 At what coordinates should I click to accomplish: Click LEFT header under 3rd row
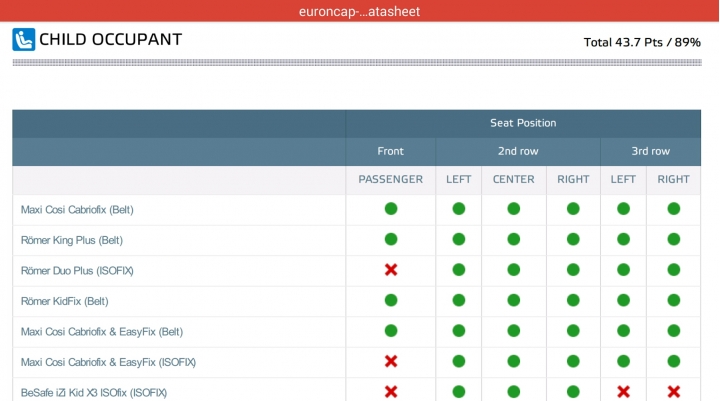coord(623,179)
